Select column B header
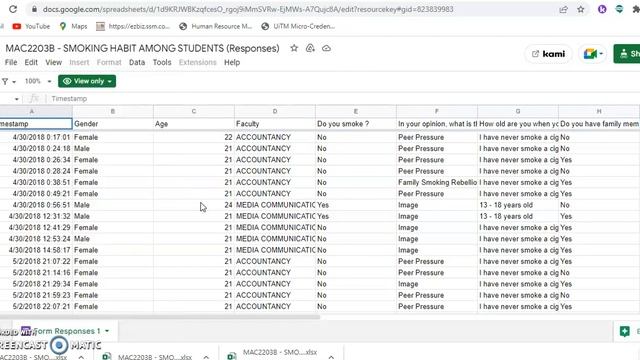 click(x=113, y=111)
